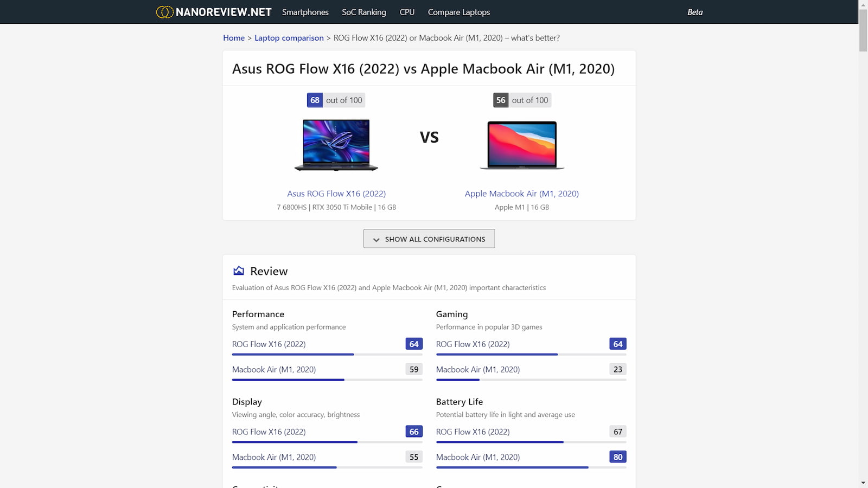868x488 pixels.
Task: Open Laptop comparison breadcrumb link
Action: click(x=289, y=38)
